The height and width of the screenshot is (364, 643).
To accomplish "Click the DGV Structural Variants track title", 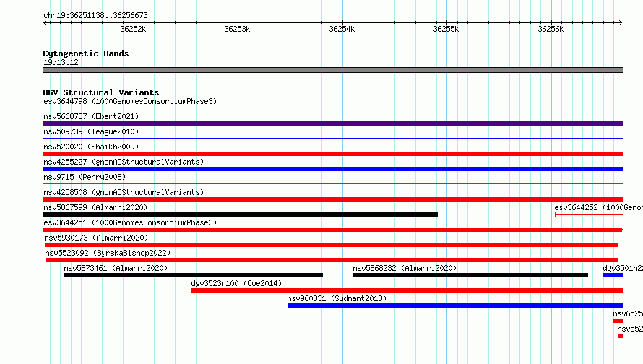I will click(x=101, y=92).
